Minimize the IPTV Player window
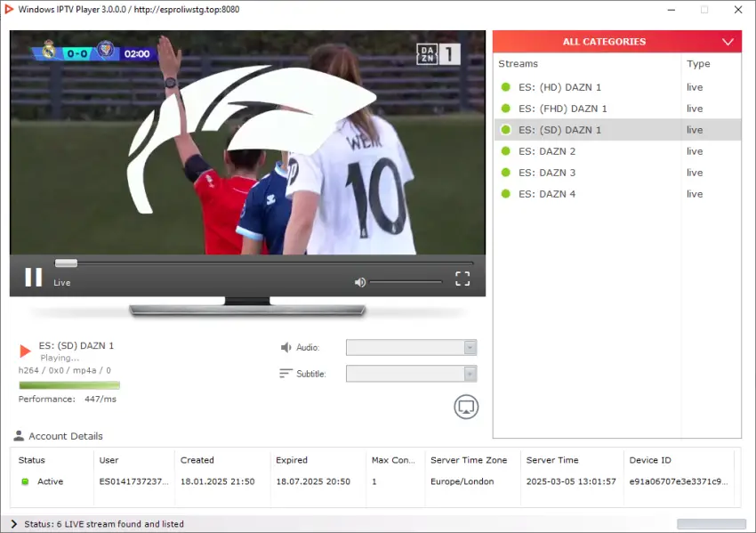The height and width of the screenshot is (533, 756). 672,10
